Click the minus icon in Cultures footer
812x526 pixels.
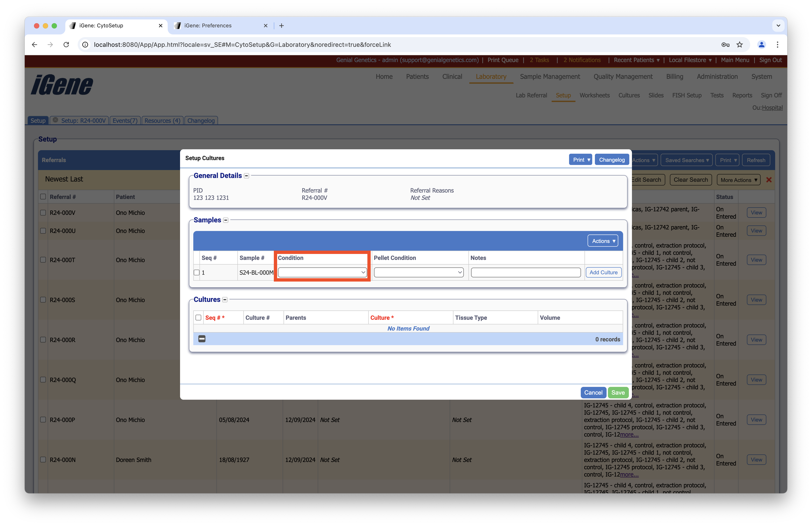point(202,339)
